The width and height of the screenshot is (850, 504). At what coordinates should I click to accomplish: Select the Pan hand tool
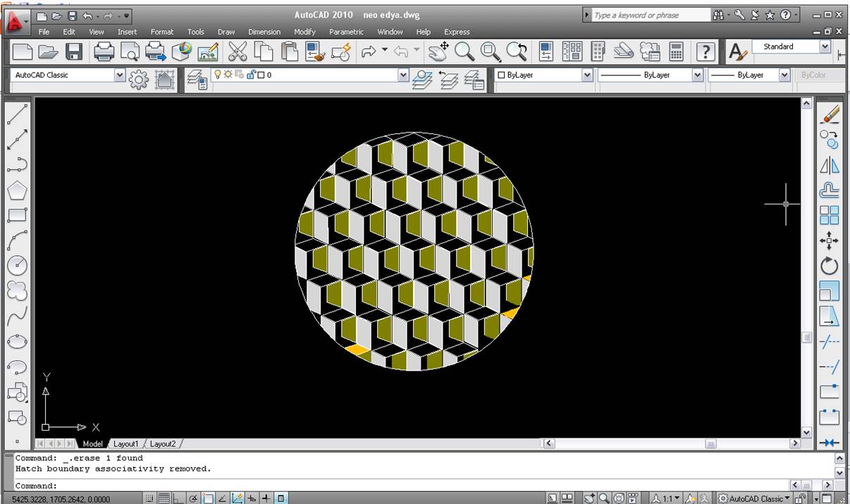click(438, 51)
